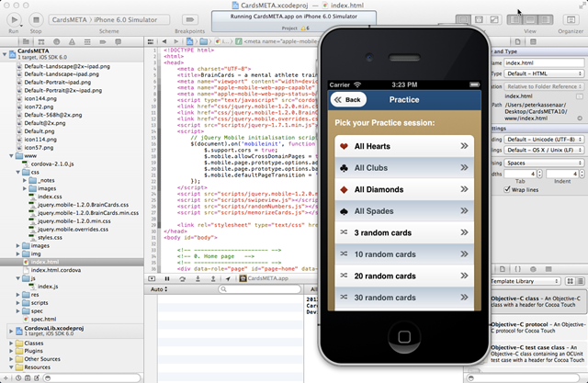This screenshot has height=383, width=588.
Task: Toggle the navigator pane view button
Action: tap(514, 19)
